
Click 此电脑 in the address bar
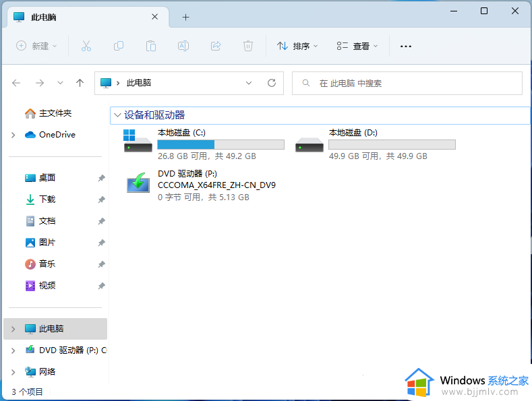coord(139,83)
